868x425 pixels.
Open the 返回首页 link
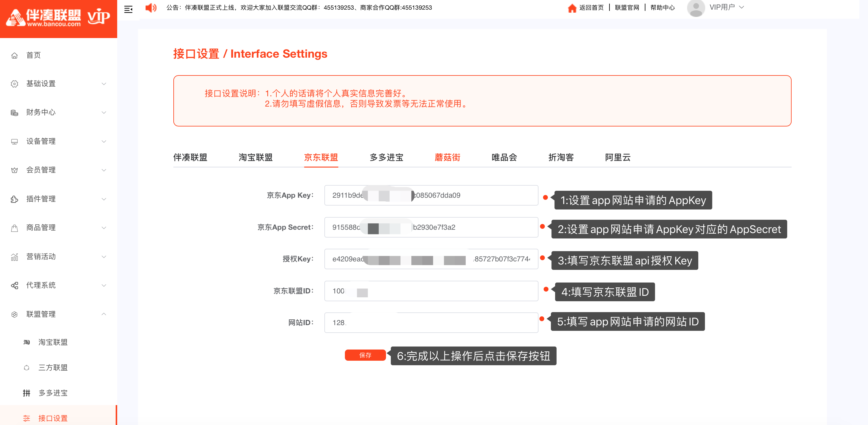[x=591, y=8]
